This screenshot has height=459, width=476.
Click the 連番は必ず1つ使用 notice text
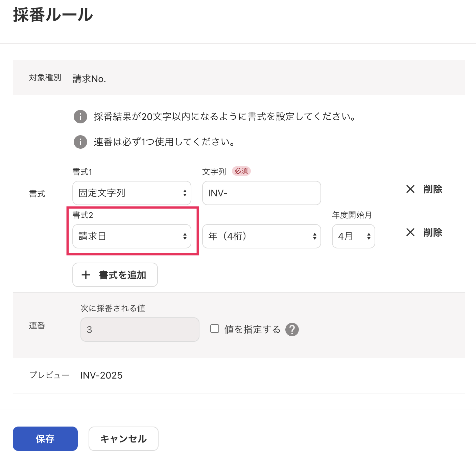click(165, 142)
